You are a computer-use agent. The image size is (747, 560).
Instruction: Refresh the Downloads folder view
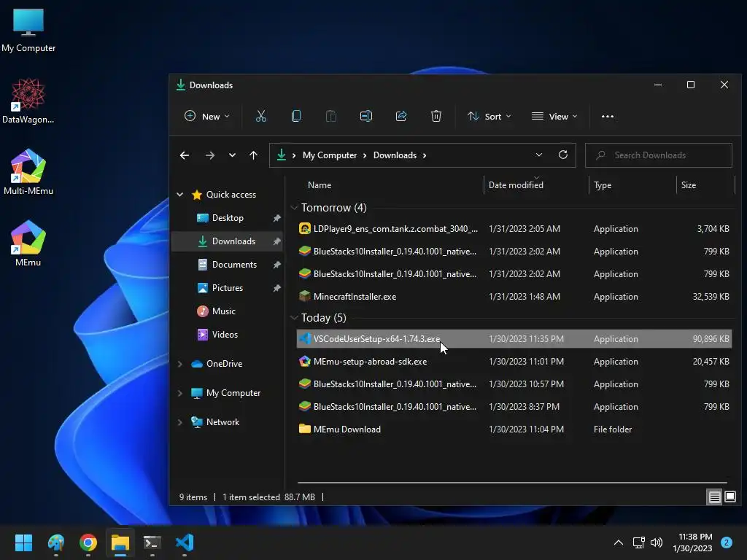[x=563, y=155]
